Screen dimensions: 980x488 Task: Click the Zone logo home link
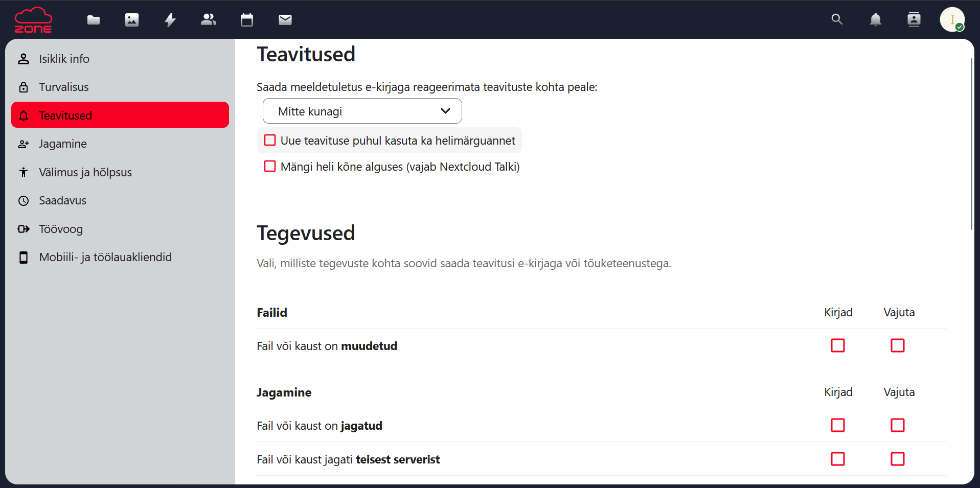coord(33,20)
